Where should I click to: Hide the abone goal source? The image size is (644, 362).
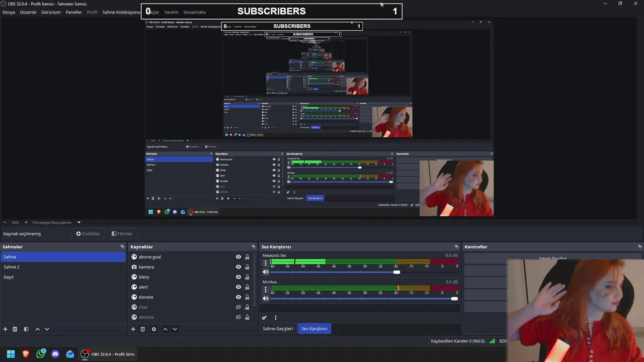(x=238, y=257)
